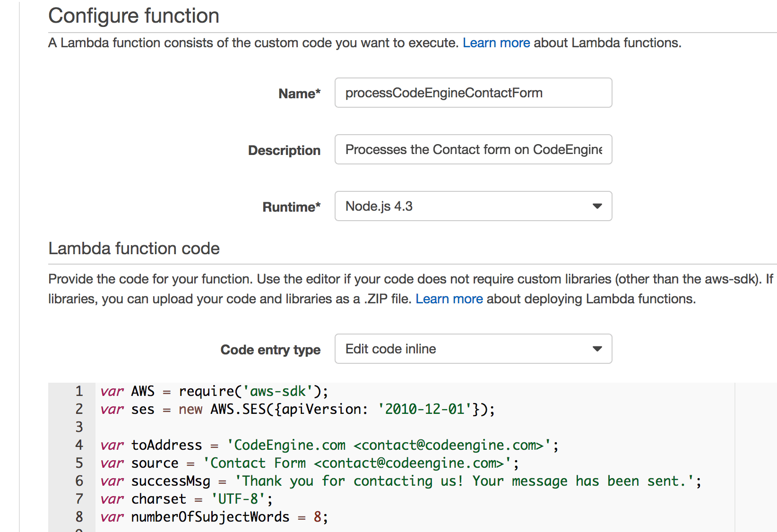
Task: Click the Name input field
Action: click(473, 93)
